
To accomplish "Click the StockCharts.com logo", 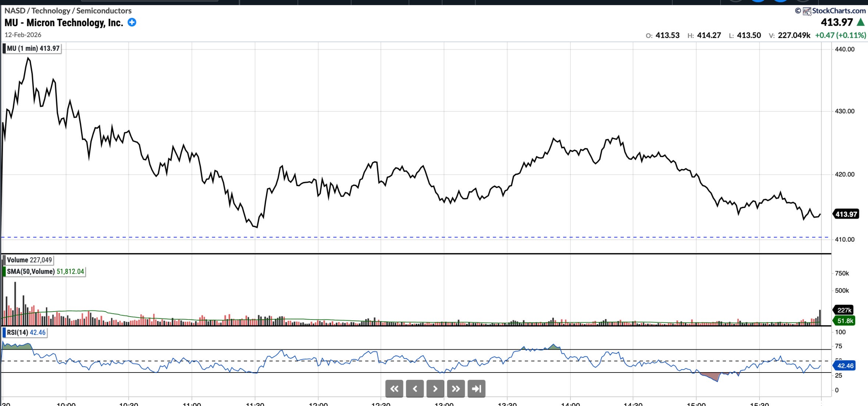I will pos(834,11).
